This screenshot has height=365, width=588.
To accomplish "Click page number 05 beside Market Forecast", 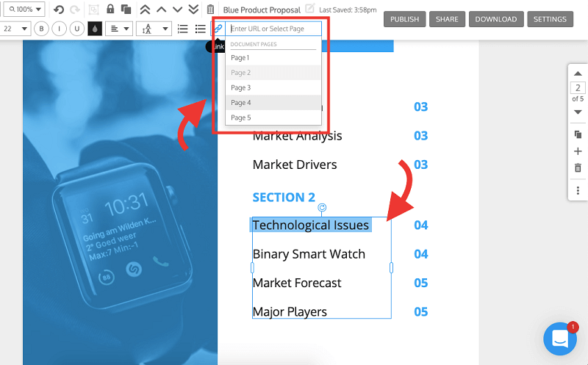I will 420,283.
